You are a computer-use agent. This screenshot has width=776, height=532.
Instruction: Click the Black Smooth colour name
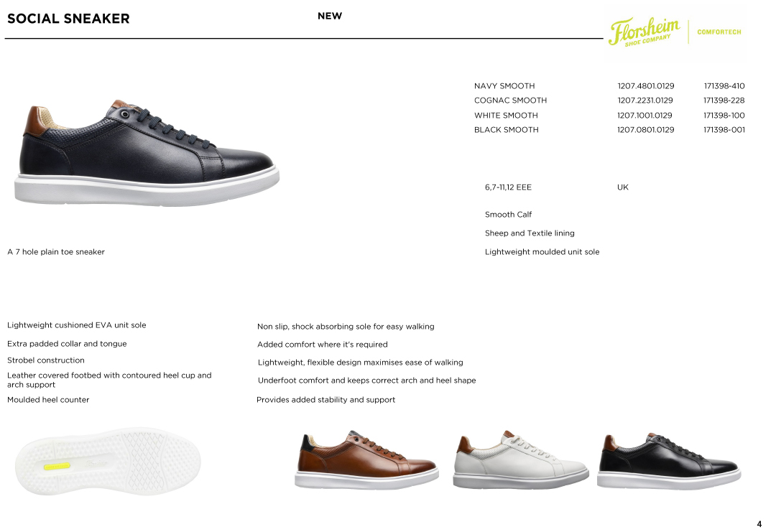(507, 129)
